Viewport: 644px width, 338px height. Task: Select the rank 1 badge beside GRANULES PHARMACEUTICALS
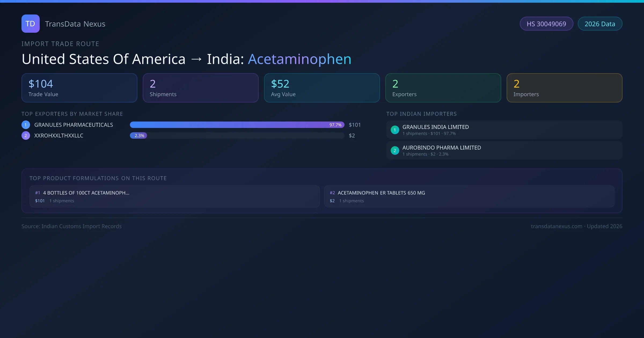click(25, 124)
